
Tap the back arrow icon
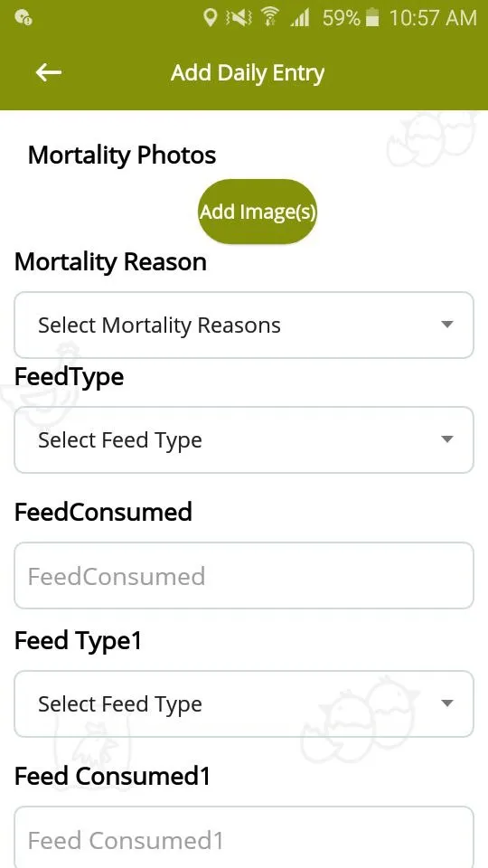(x=49, y=72)
